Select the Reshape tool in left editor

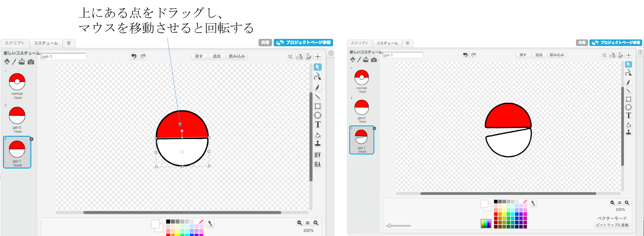pyautogui.click(x=318, y=77)
